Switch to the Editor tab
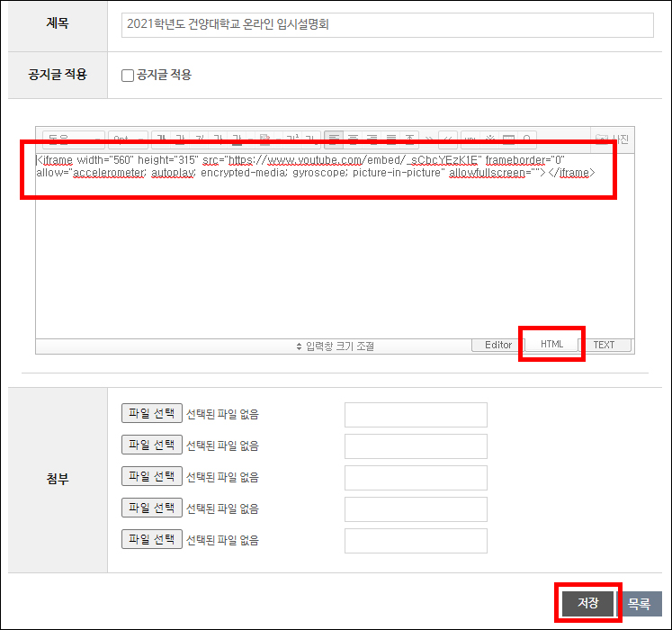The image size is (672, 630). click(x=497, y=346)
